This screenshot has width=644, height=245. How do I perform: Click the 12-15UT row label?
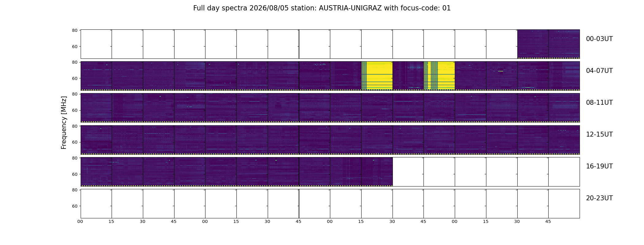tap(599, 134)
